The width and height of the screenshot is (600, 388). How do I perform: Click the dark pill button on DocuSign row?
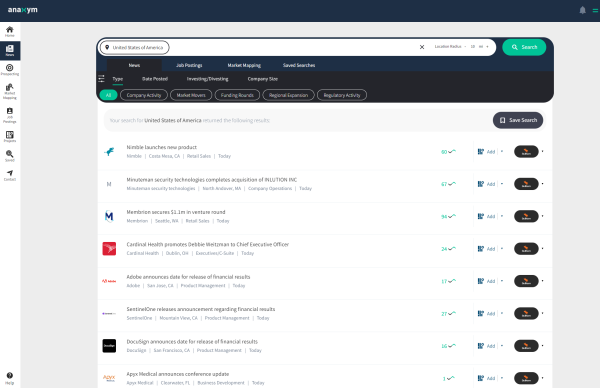(x=526, y=346)
